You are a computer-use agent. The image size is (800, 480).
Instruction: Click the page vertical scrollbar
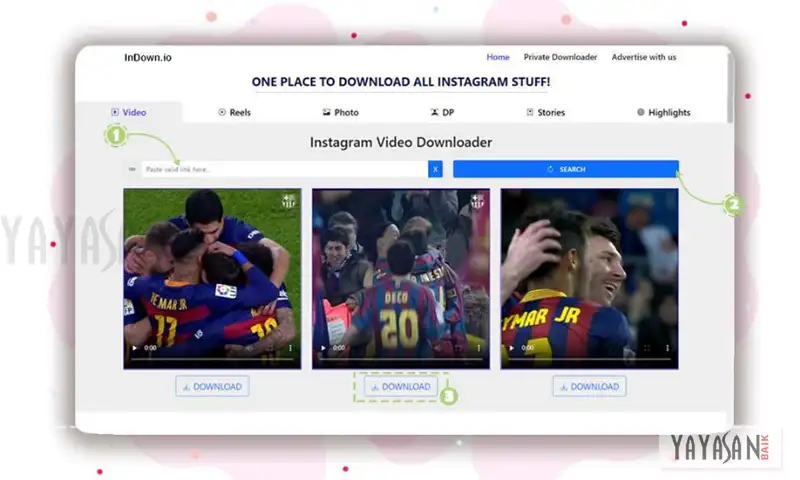click(x=730, y=87)
